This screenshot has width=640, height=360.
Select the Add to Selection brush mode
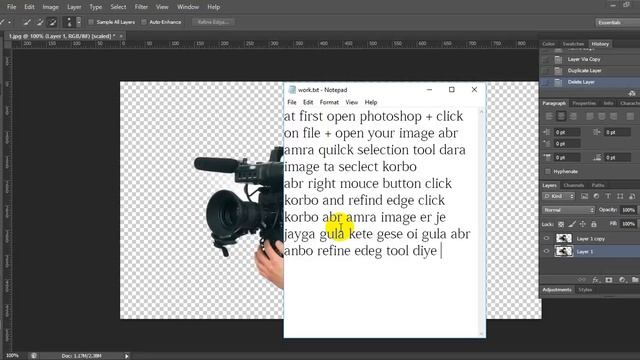click(40, 22)
